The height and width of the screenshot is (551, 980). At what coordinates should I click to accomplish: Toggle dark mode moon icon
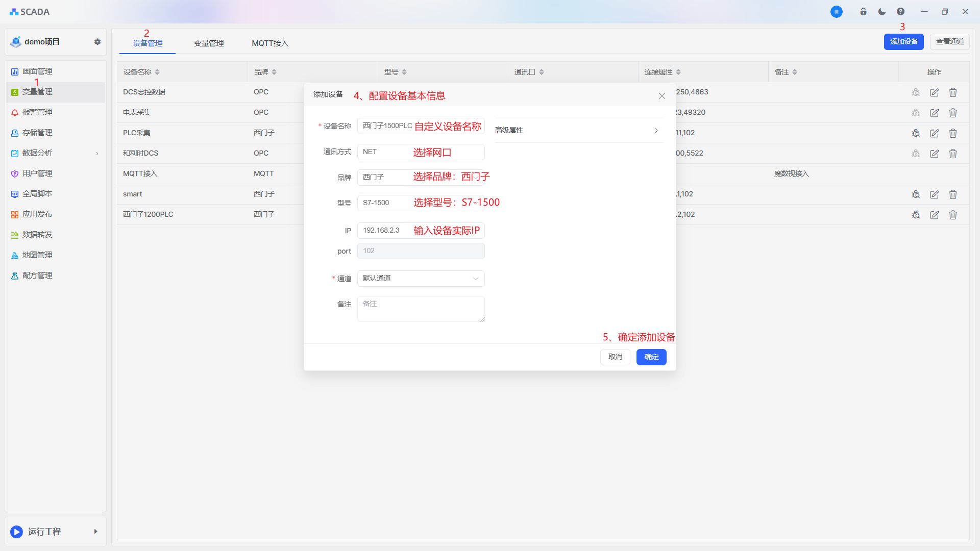click(882, 12)
